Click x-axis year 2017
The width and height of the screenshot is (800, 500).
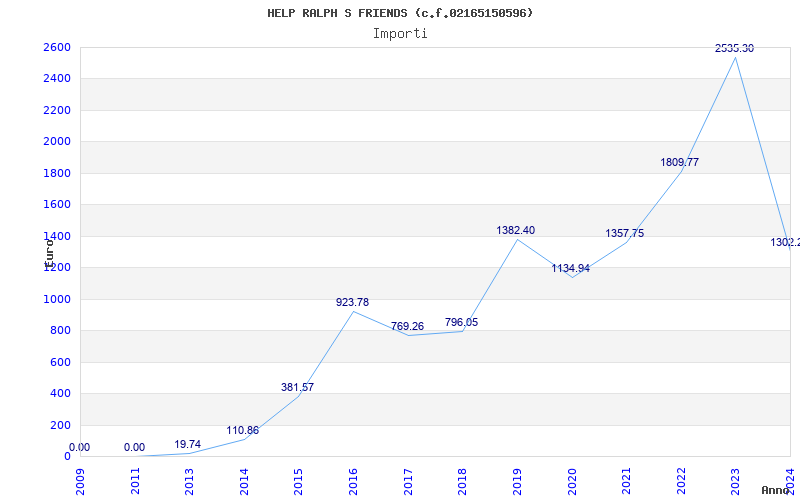click(x=408, y=482)
